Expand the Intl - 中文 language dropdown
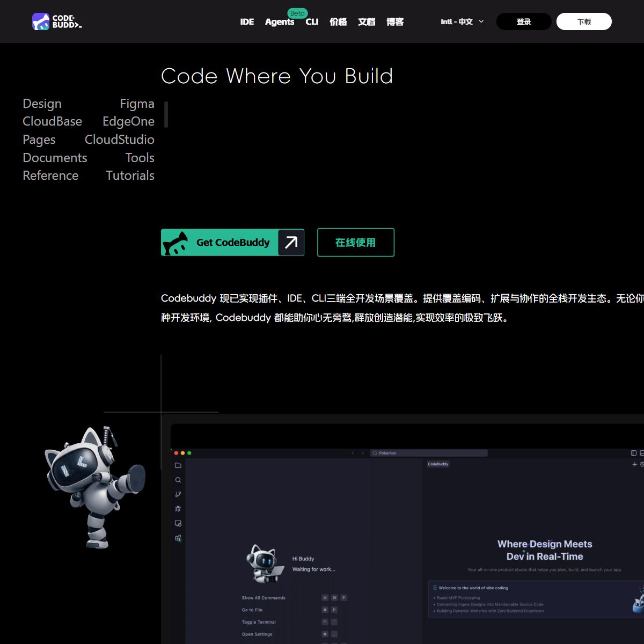The width and height of the screenshot is (644, 644). pyautogui.click(x=462, y=21)
